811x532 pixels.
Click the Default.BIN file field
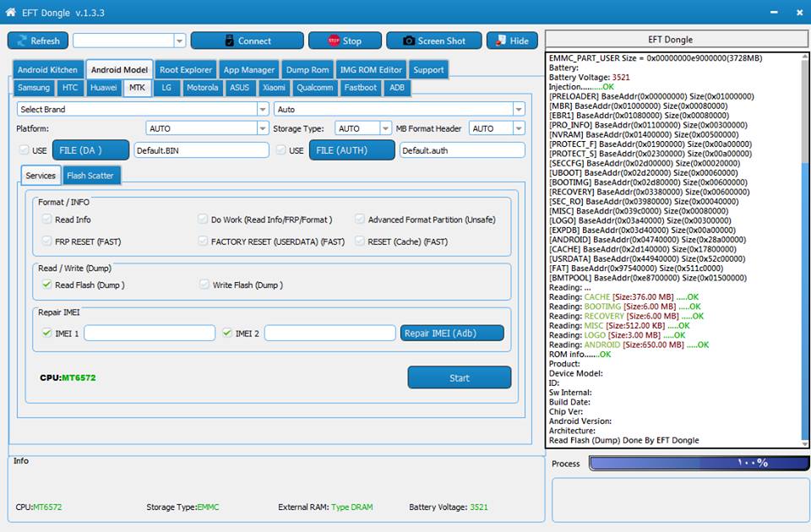point(202,150)
